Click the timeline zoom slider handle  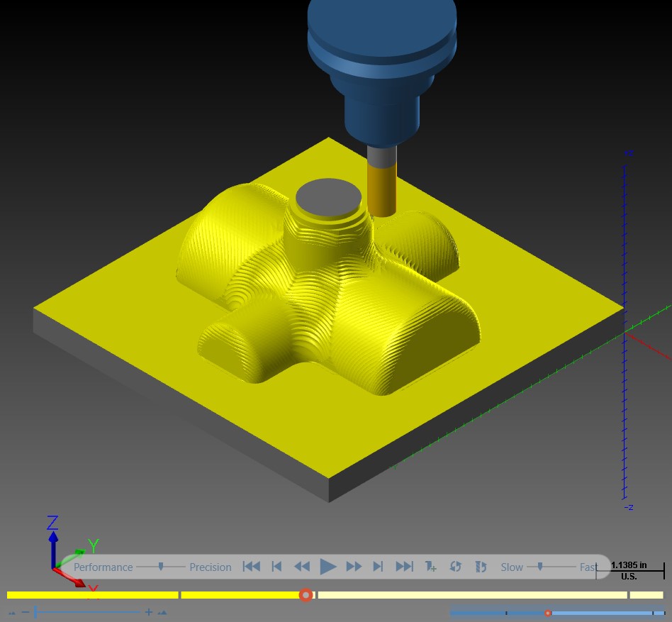[35, 611]
